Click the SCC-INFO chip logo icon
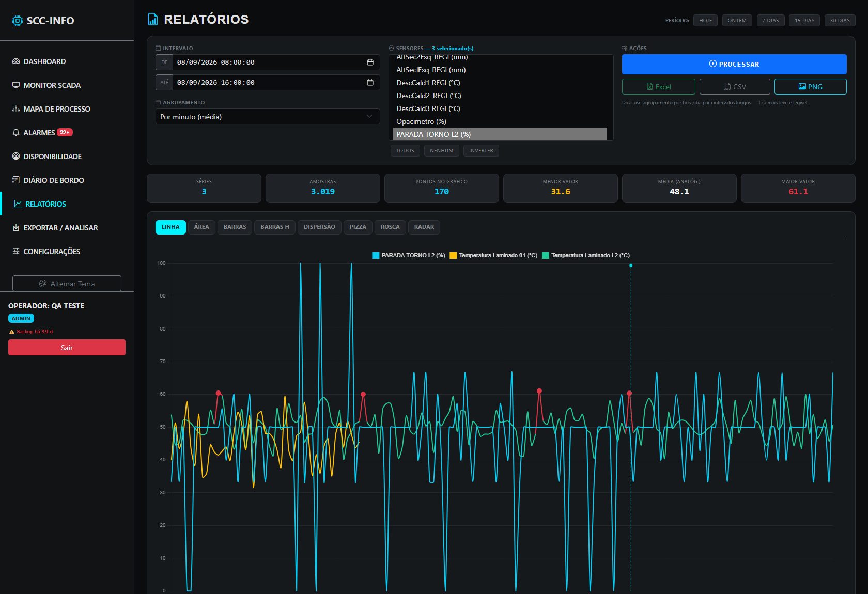 click(17, 21)
